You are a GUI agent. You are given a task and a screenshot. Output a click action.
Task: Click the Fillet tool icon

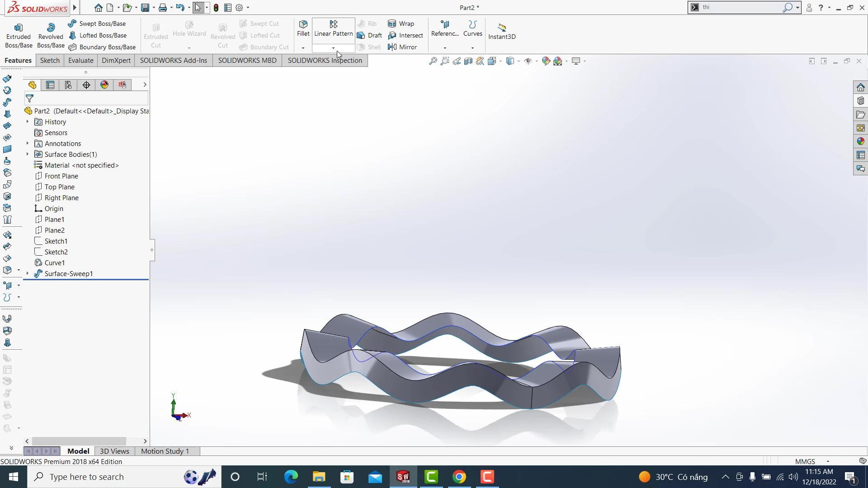pyautogui.click(x=303, y=24)
